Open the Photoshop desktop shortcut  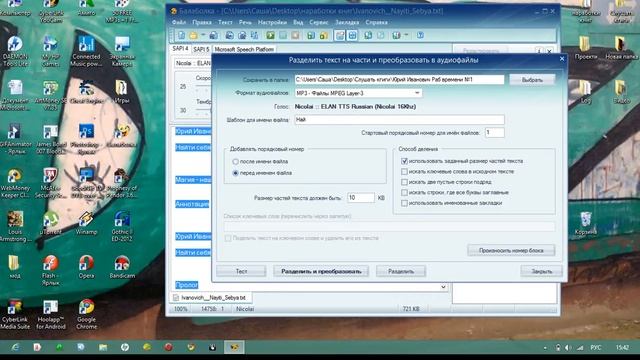(x=86, y=139)
